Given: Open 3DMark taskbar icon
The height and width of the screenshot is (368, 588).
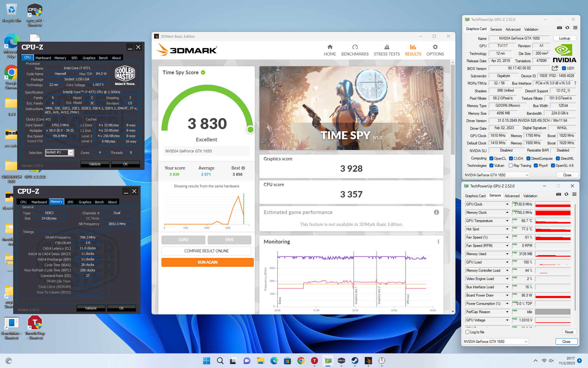Looking at the screenshot, I should click(368, 361).
